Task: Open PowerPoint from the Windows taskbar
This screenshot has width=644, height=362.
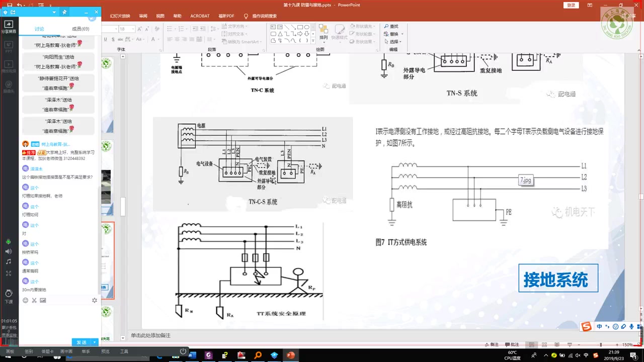Action: [290, 355]
